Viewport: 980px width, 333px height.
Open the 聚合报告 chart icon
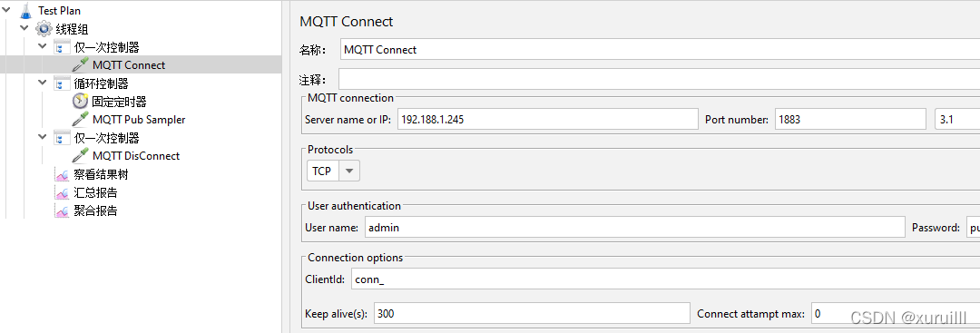point(62,211)
